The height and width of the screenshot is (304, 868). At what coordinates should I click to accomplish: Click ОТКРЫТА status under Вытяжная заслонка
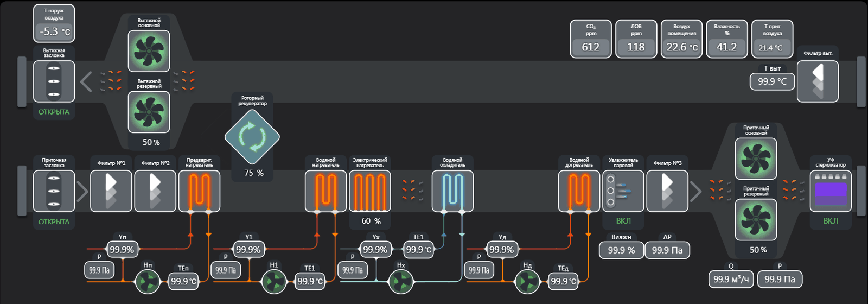54,112
